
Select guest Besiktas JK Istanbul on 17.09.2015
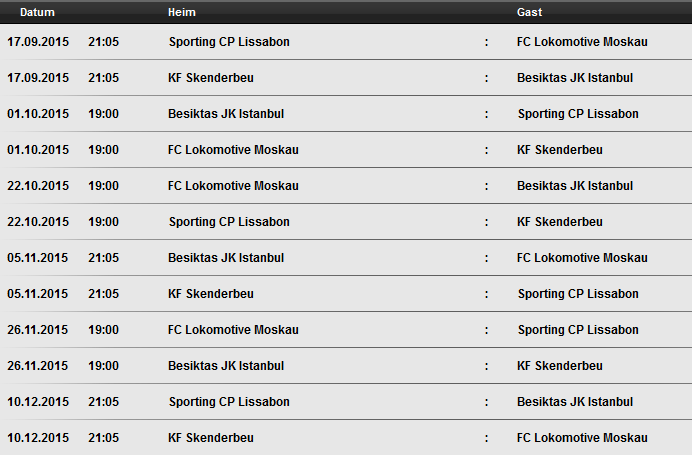(x=575, y=78)
